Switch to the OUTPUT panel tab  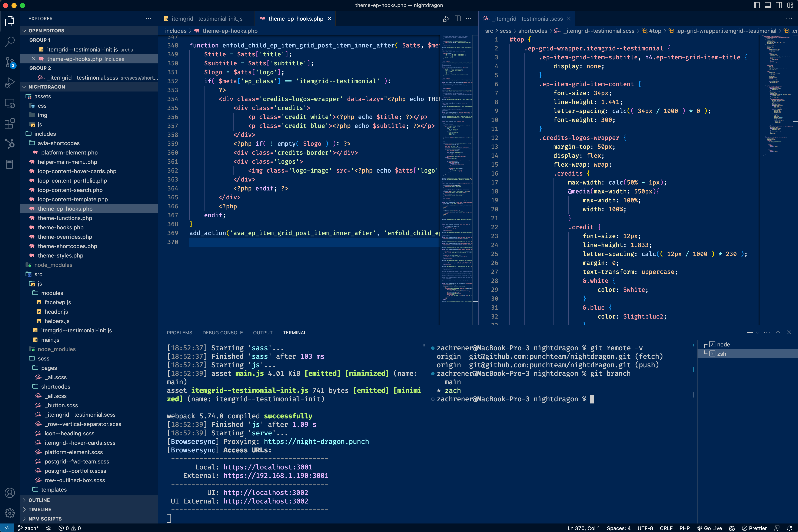263,332
